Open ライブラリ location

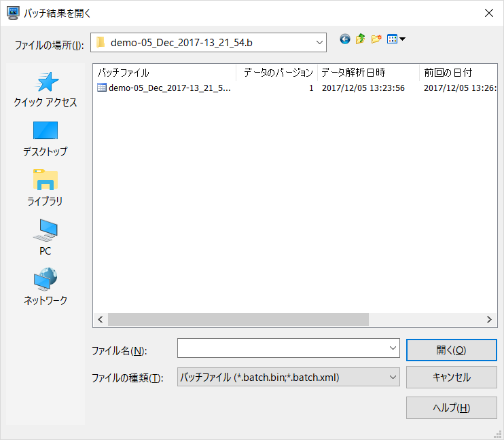[46, 188]
